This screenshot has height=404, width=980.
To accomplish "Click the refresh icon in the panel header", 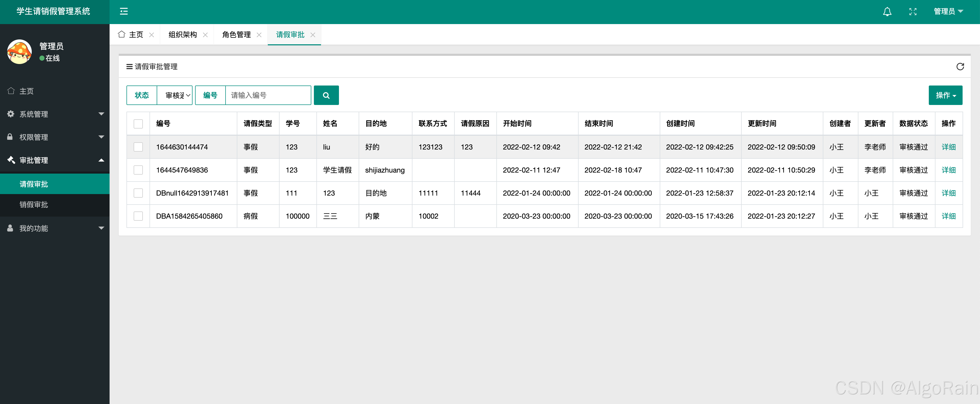I will coord(960,67).
